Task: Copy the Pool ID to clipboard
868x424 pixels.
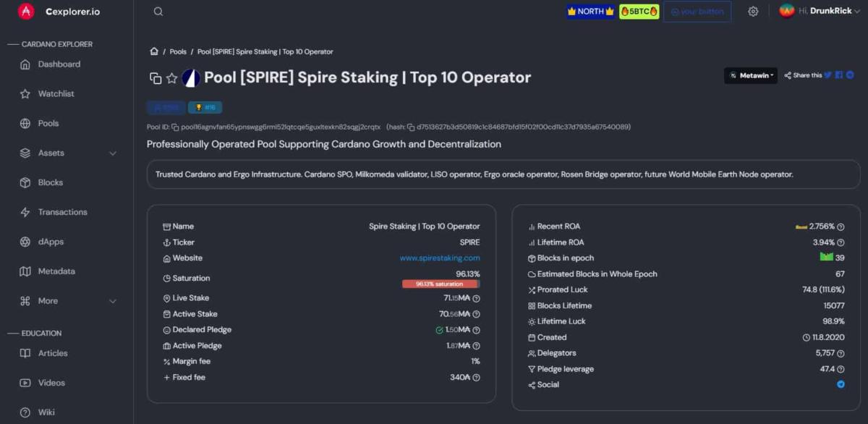Action: pos(175,127)
